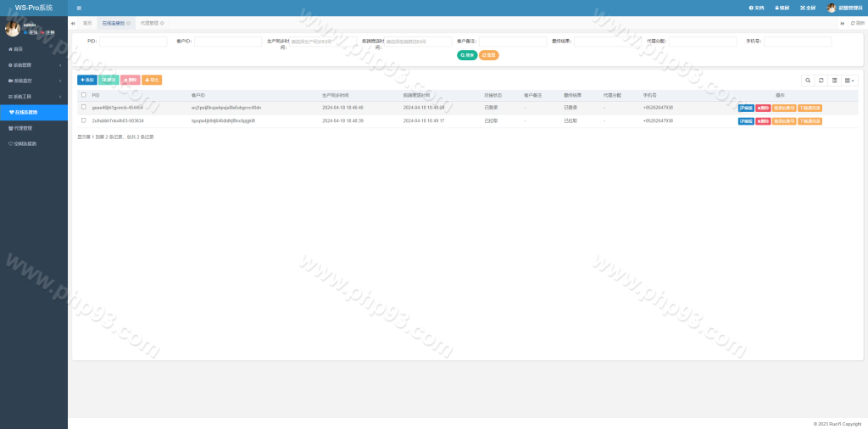
Task: Click the table refresh icon
Action: tap(821, 81)
